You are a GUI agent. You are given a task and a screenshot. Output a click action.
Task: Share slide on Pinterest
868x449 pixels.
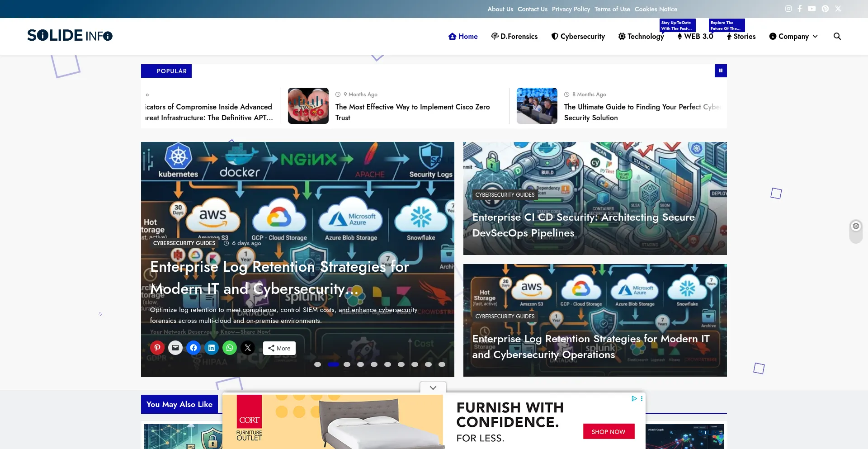[157, 348]
